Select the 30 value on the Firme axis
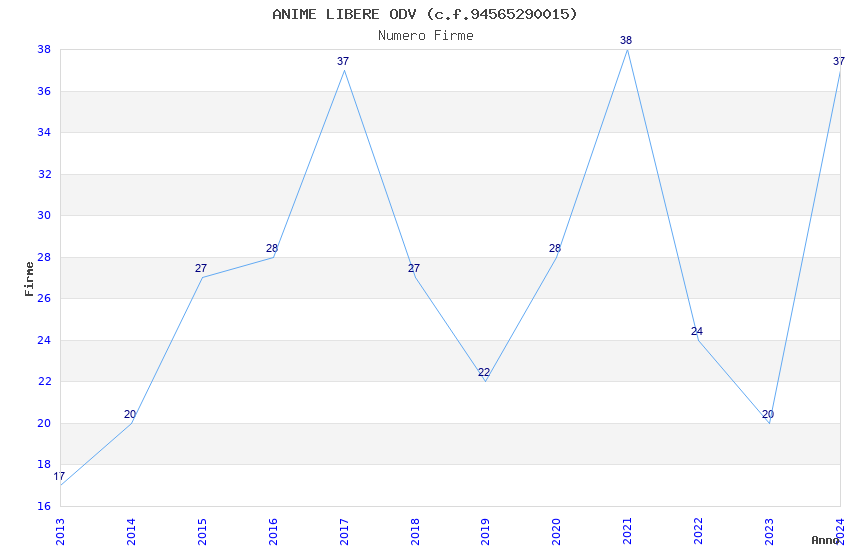The height and width of the screenshot is (550, 850). [44, 216]
